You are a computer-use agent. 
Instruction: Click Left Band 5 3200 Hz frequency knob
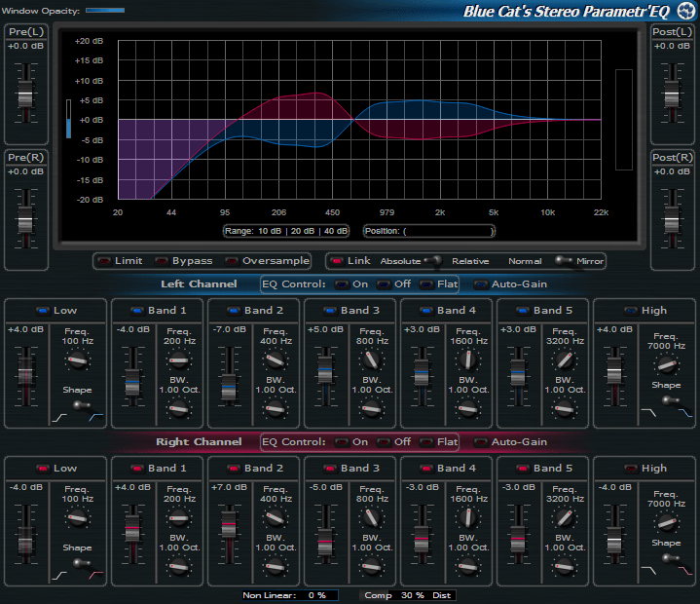pos(565,360)
